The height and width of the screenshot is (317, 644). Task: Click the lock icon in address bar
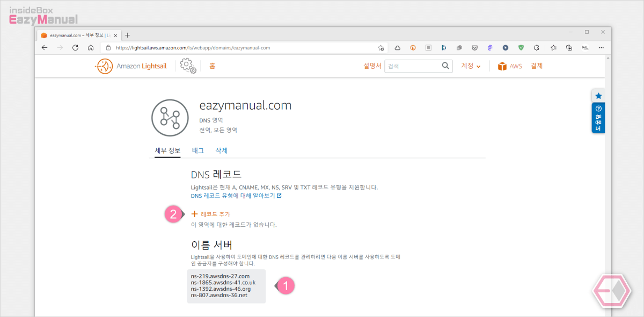pyautogui.click(x=108, y=47)
